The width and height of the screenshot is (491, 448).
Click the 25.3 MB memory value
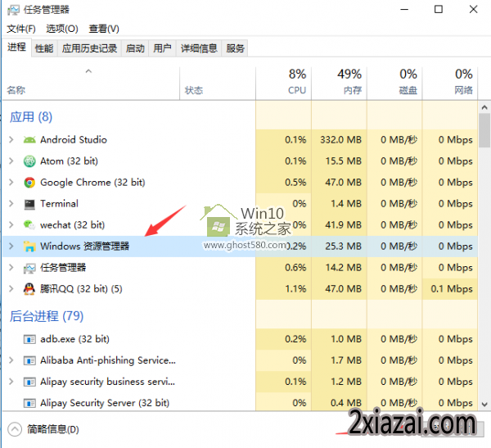pos(343,247)
